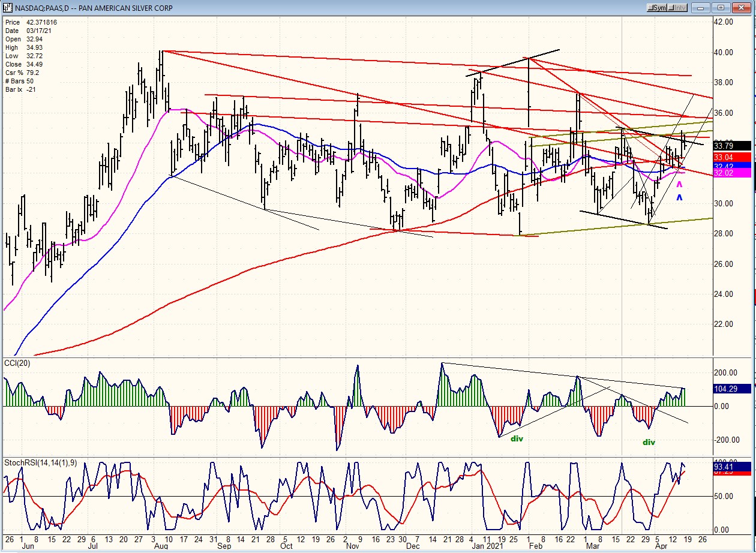The image size is (756, 553).
Task: Minimize the PAAS chart window
Action: [x=701, y=8]
